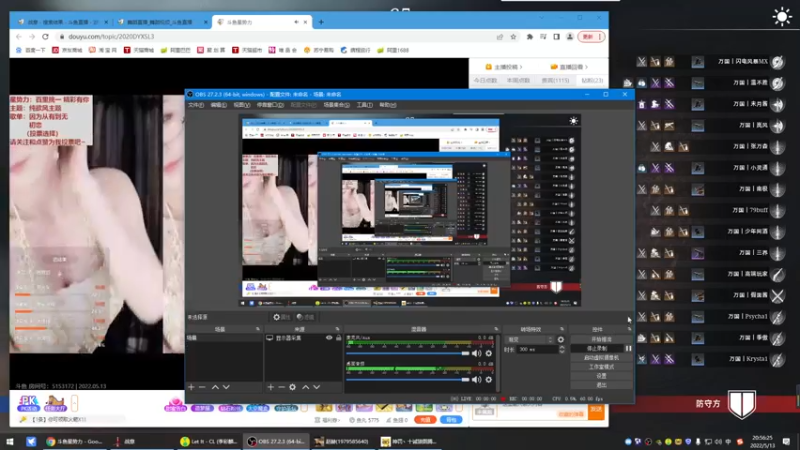
Task: Open OBS 27.2.3 taskbar button
Action: (276, 441)
